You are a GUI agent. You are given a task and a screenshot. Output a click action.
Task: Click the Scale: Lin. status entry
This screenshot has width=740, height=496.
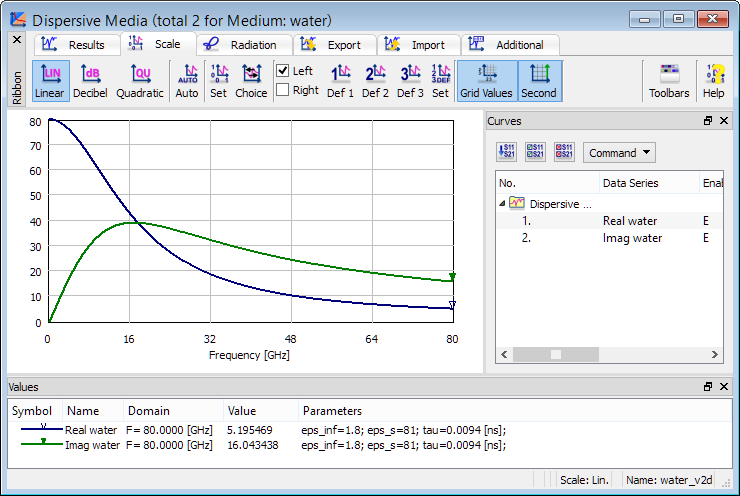(x=584, y=480)
